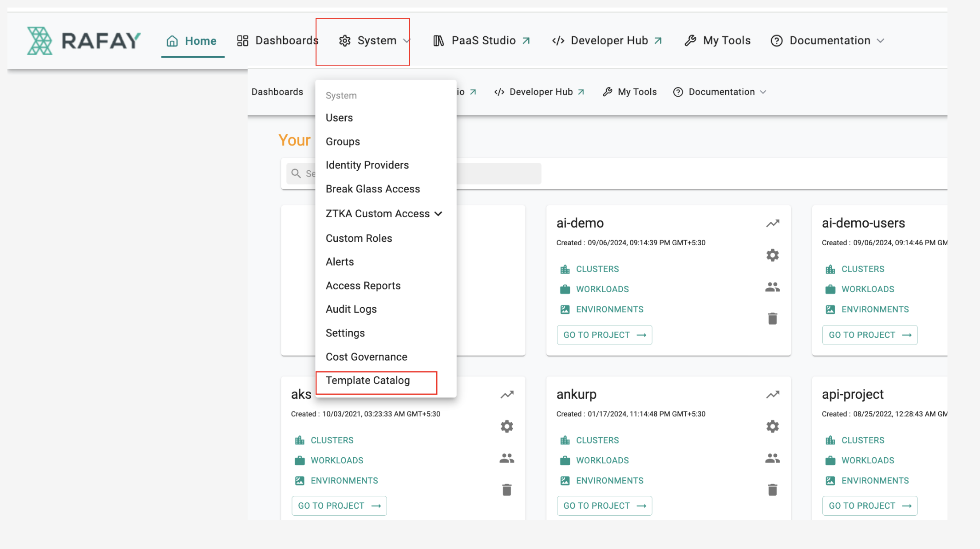Click GO TO PROJECT button for aks project
Screen dimensions: 980x549
[339, 505]
